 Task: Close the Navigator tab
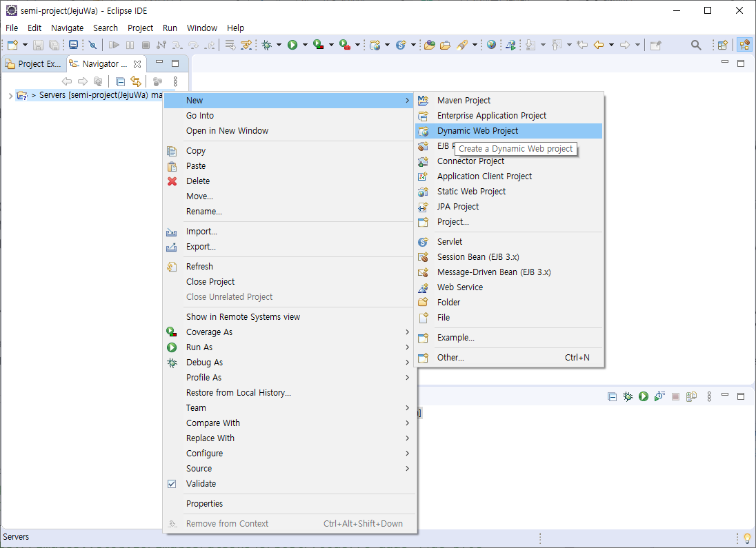(x=137, y=63)
